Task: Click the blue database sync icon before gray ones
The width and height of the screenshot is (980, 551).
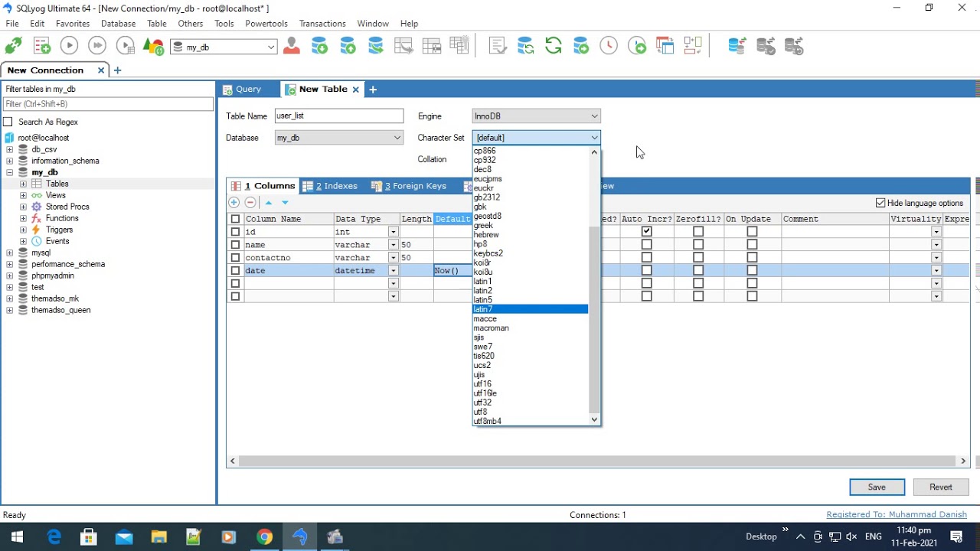Action: coord(737,46)
